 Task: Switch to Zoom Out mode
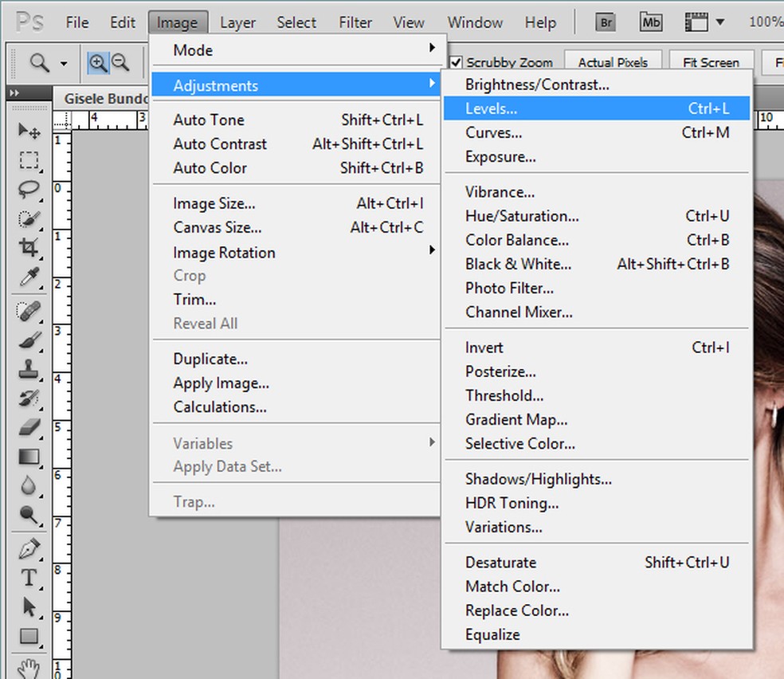(x=120, y=62)
